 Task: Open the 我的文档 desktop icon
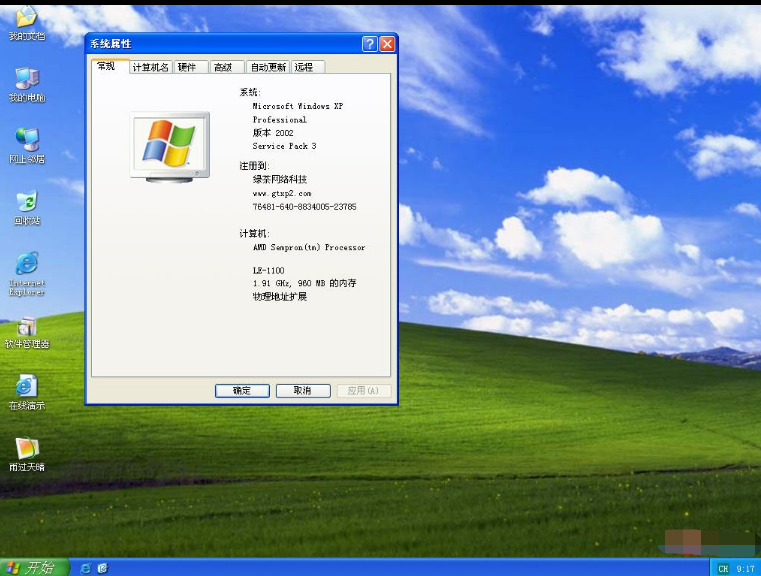(26, 17)
